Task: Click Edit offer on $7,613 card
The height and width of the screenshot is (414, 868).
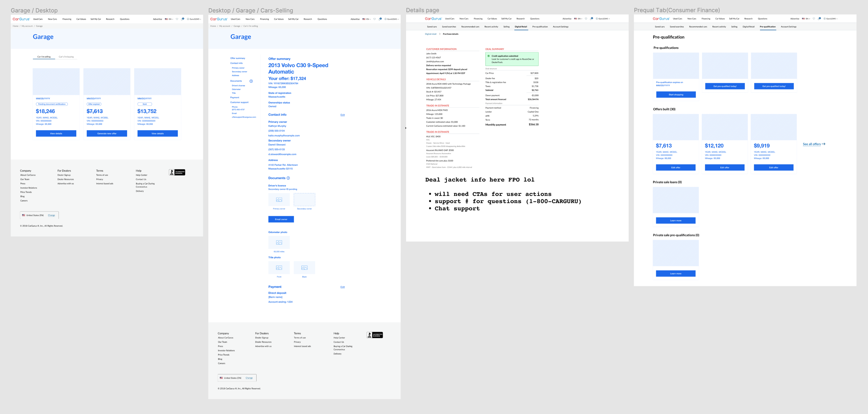Action: [x=676, y=167]
